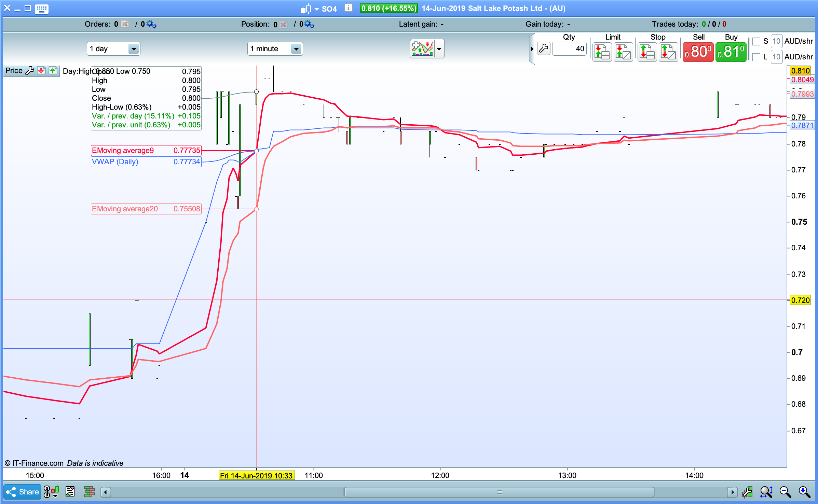818x504 pixels.
Task: Expand the indicators dropdown arrow
Action: (439, 49)
